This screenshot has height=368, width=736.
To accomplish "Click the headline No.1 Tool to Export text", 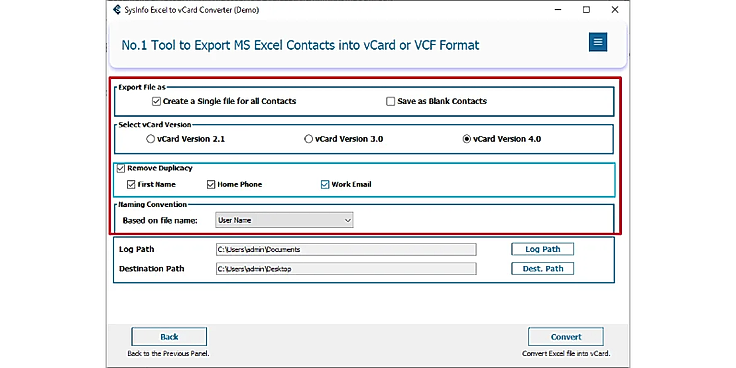I will 300,45.
